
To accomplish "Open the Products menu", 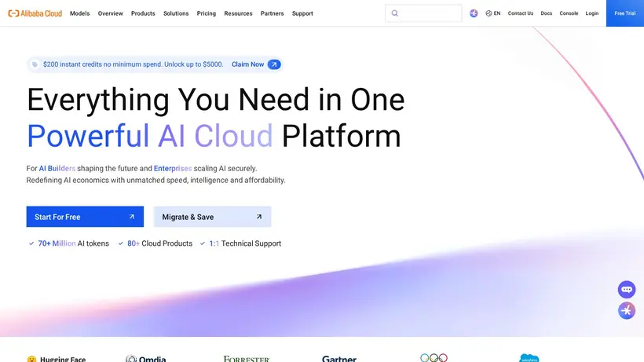I will click(x=143, y=13).
